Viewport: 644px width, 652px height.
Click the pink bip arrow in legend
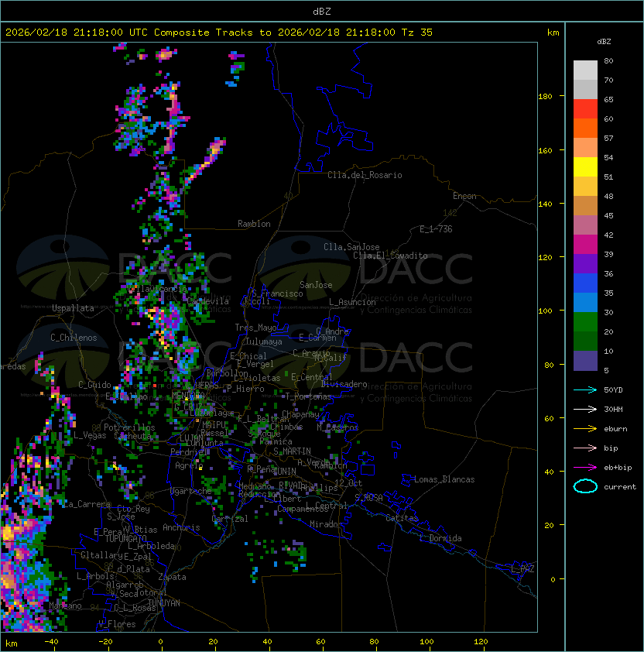pyautogui.click(x=585, y=448)
